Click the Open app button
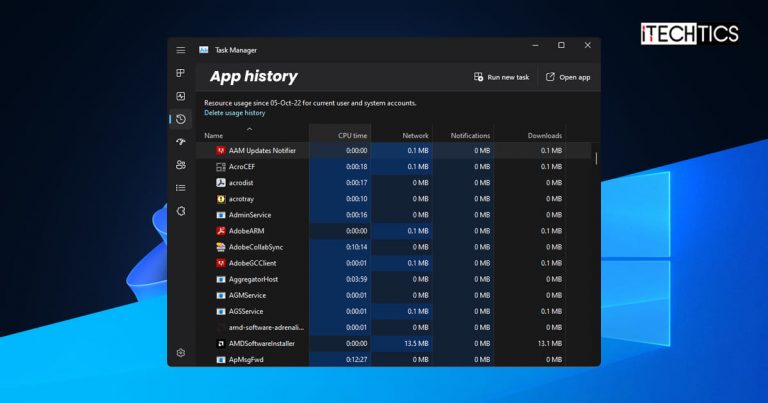The image size is (768, 403). point(568,77)
